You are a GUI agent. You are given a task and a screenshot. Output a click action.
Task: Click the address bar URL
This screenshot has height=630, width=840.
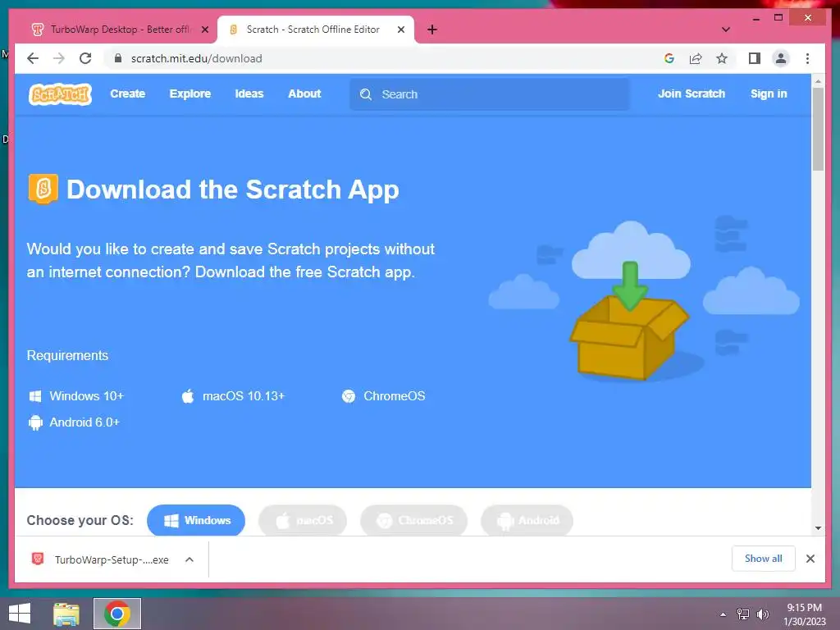click(197, 58)
